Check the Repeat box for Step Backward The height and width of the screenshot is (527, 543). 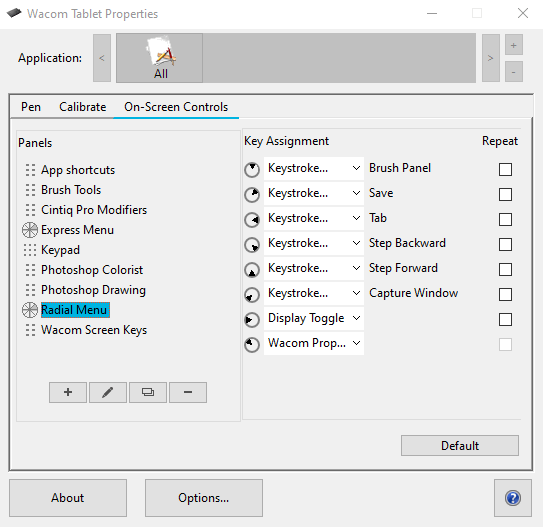click(505, 244)
